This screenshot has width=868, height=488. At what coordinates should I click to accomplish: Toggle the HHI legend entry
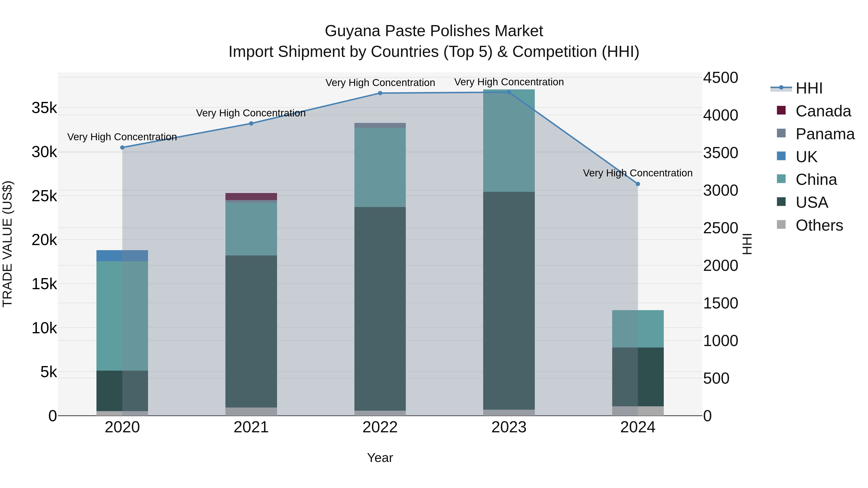797,88
